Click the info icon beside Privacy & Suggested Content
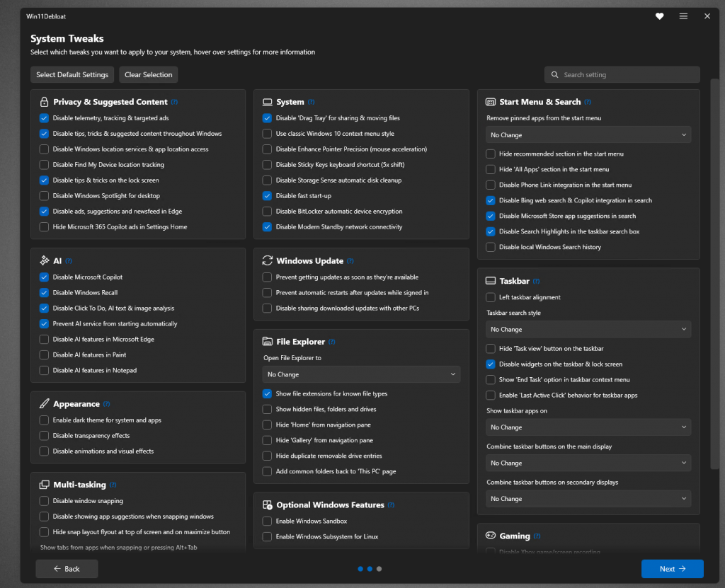 coord(174,102)
